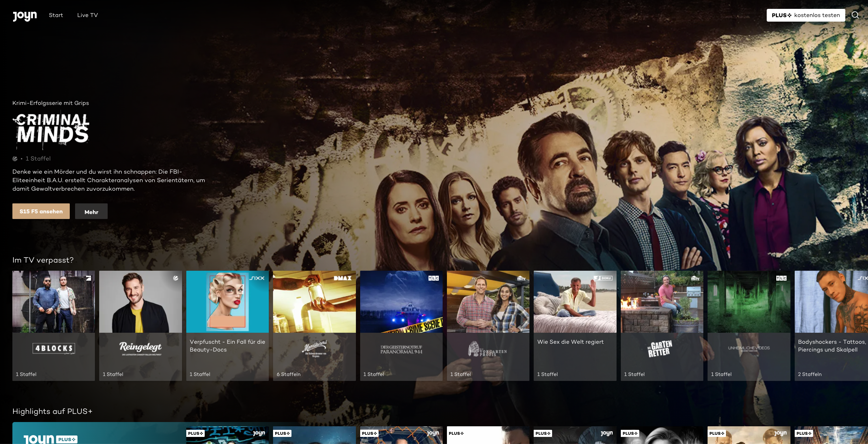
Task: Open the search magnifier icon
Action: click(x=855, y=15)
